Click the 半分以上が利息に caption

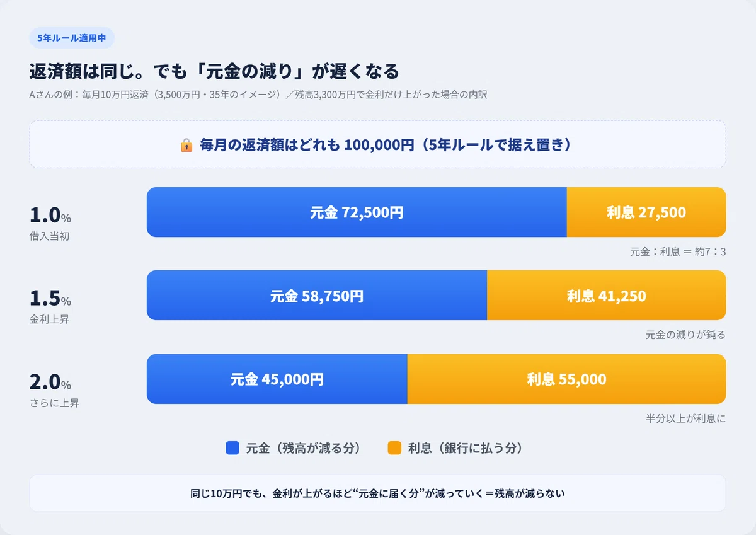tap(685, 418)
